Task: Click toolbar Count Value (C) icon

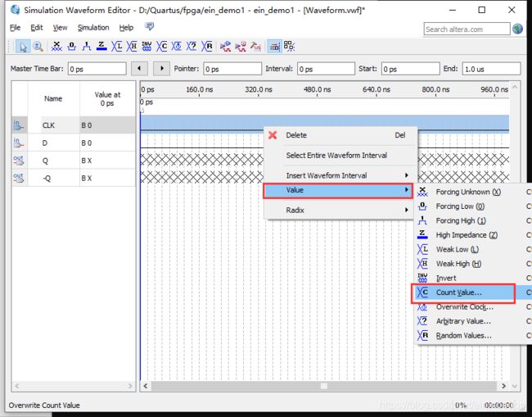Action: click(162, 47)
